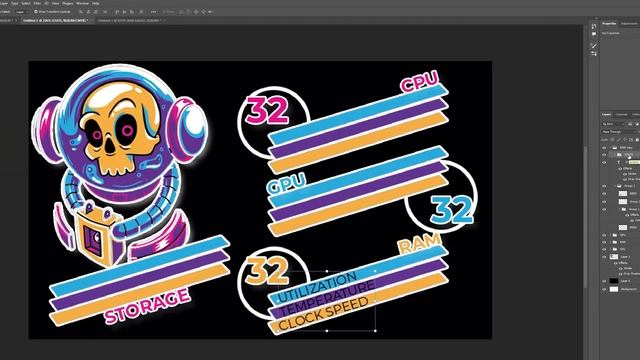Viewport: 640px width, 360px height.
Task: Click the 3D orbit mode icon
Action: coord(182,12)
